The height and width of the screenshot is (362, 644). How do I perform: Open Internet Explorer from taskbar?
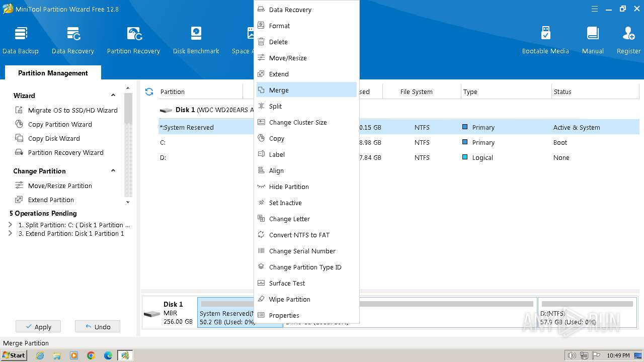40,355
